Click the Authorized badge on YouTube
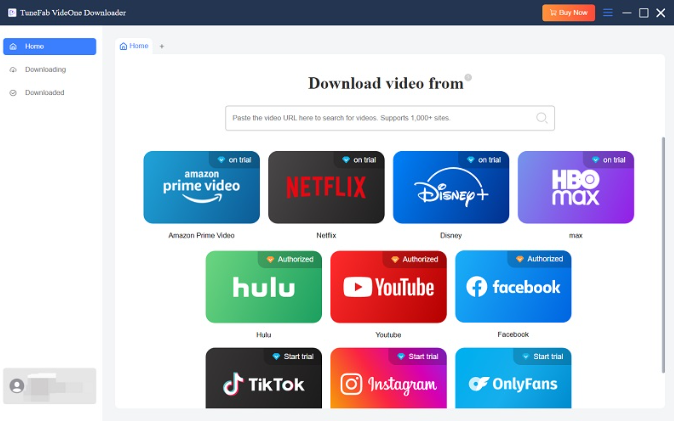This screenshot has width=674, height=422. click(x=415, y=259)
